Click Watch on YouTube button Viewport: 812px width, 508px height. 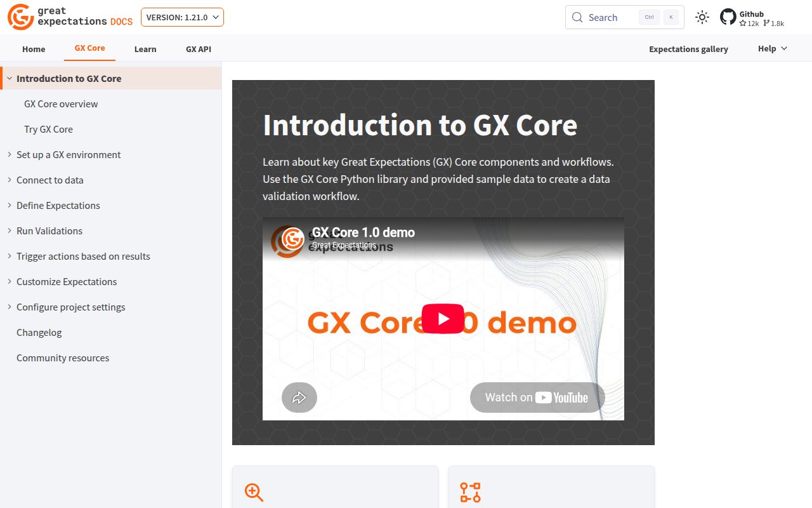click(537, 398)
